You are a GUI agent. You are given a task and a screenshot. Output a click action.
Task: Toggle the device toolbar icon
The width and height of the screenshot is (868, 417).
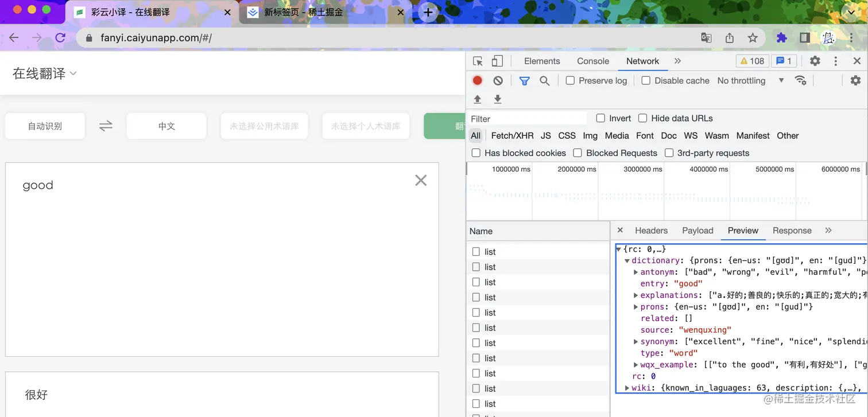tap(497, 61)
